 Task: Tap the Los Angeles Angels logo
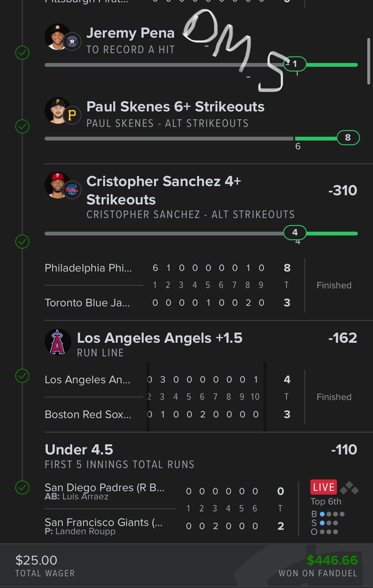[58, 342]
